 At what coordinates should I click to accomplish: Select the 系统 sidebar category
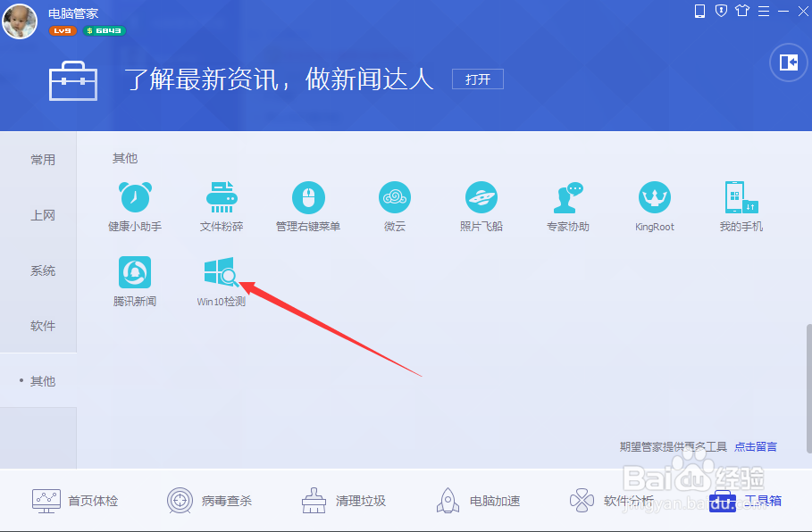click(43, 270)
